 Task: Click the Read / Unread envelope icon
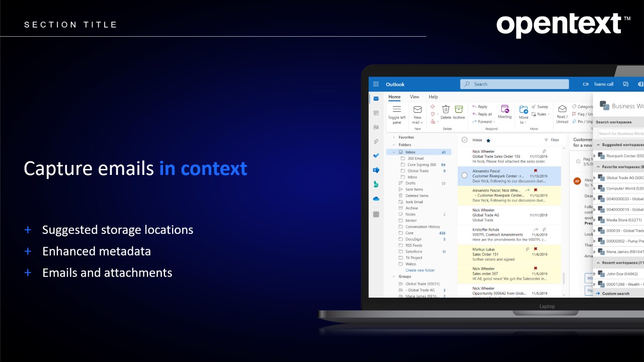562,109
